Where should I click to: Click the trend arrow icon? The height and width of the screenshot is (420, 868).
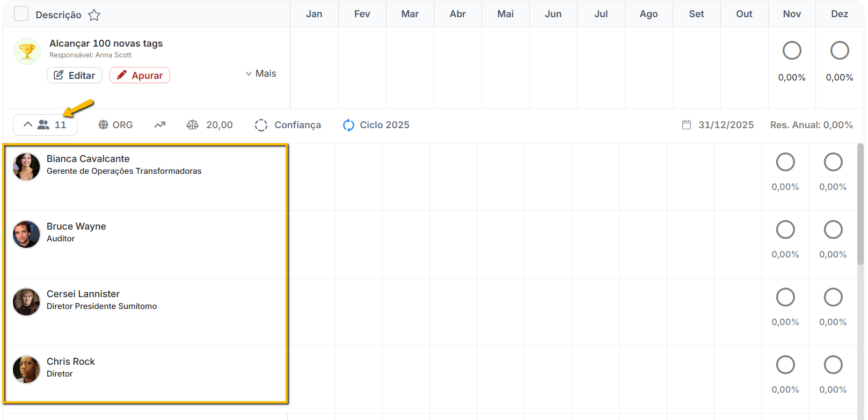pyautogui.click(x=160, y=125)
